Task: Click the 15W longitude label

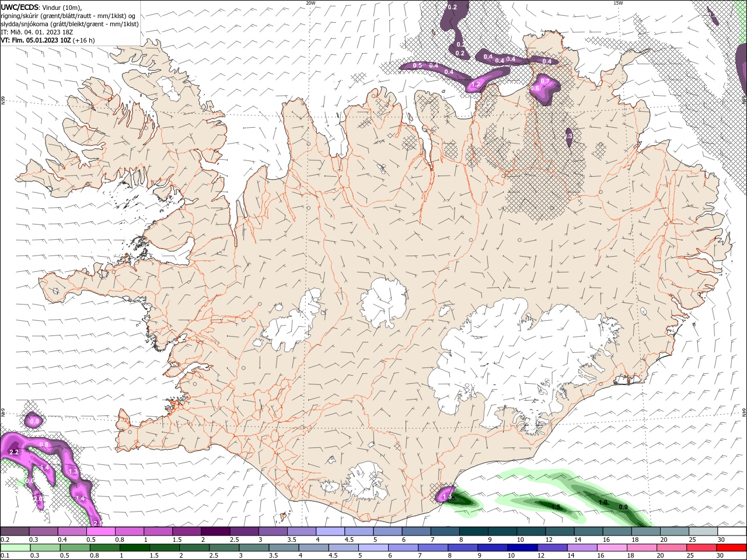Action: coord(618,3)
